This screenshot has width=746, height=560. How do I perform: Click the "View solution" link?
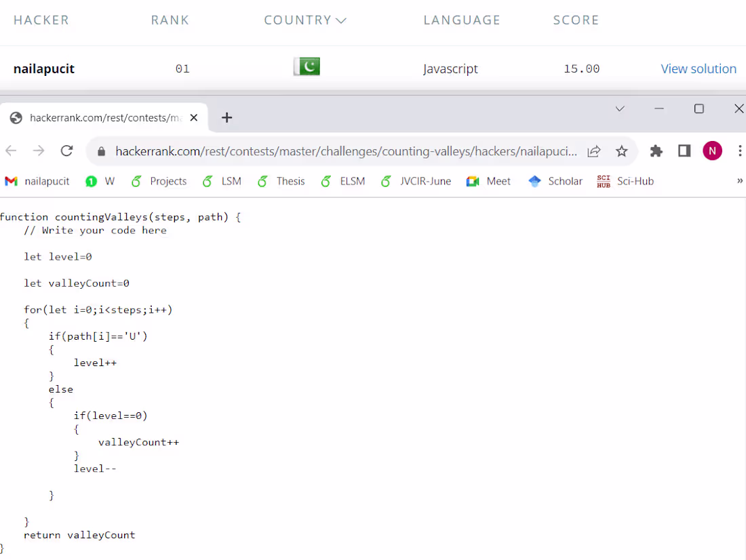pos(699,68)
